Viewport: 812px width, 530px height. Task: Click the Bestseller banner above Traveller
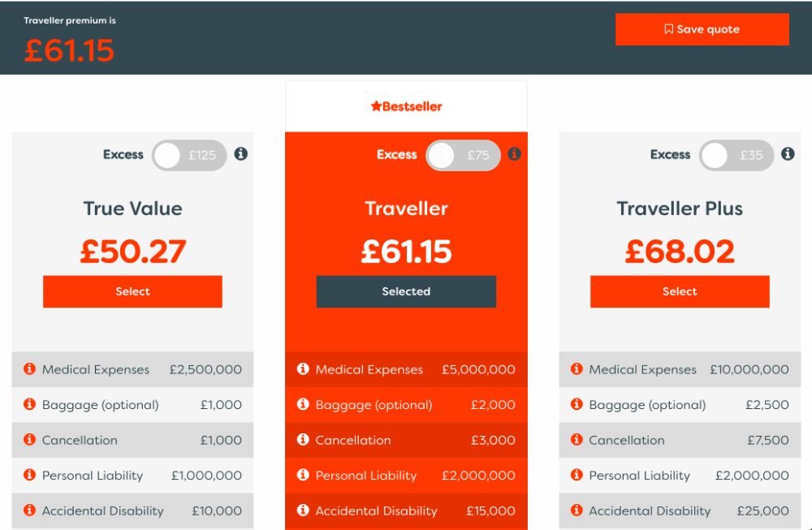coord(406,106)
